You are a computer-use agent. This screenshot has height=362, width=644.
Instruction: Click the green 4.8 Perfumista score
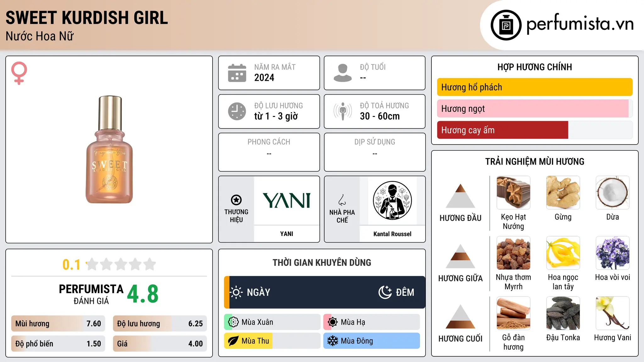tap(143, 294)
